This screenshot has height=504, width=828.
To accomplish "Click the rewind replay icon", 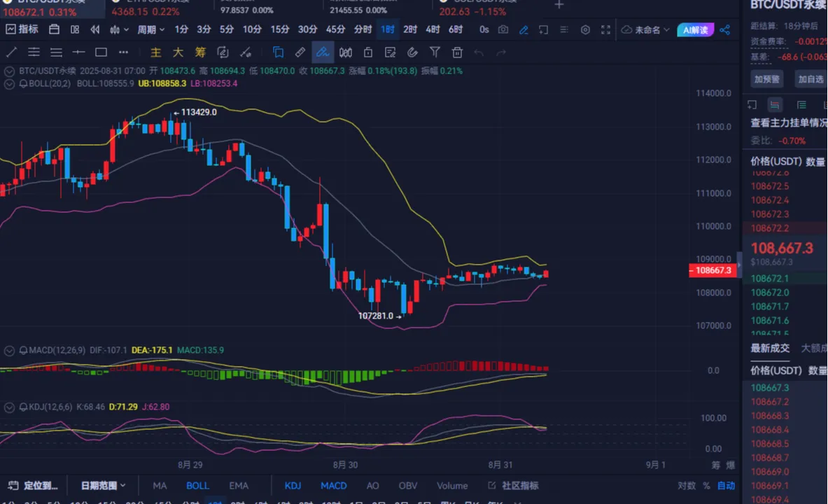I will coord(95,29).
